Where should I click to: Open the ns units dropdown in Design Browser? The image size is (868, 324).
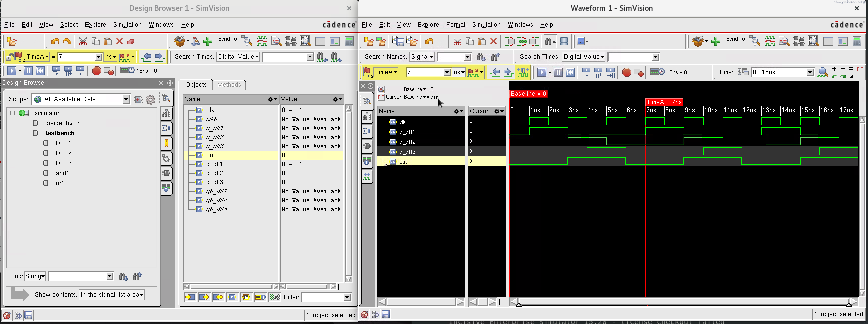110,57
